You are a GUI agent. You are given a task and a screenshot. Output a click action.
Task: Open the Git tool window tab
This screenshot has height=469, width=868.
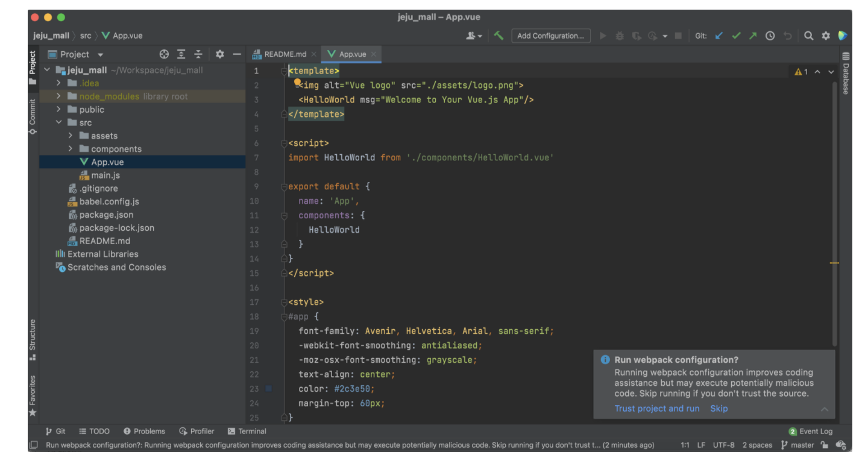(x=56, y=431)
